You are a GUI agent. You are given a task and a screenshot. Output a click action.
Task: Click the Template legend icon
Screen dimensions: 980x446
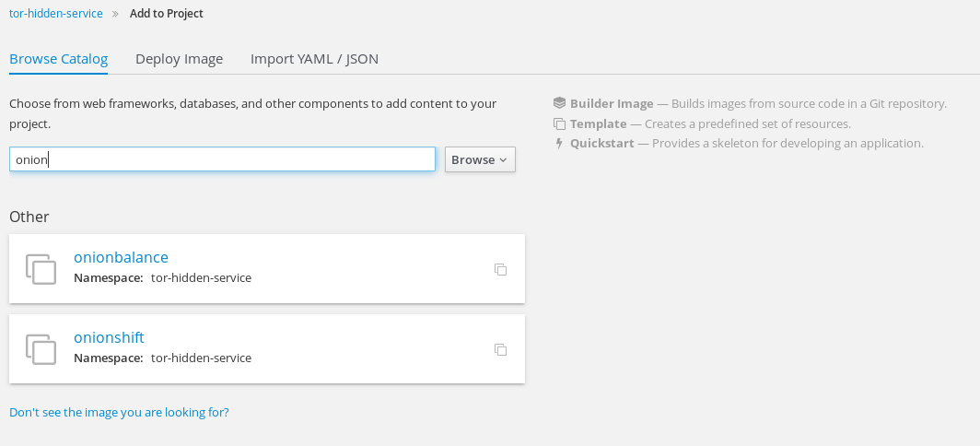pos(559,123)
